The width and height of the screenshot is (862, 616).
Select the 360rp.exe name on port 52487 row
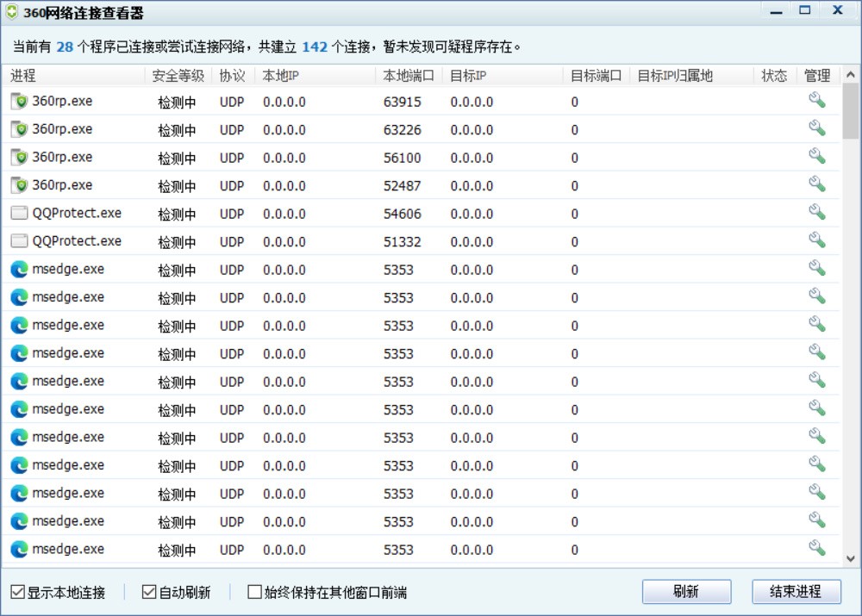tap(62, 185)
